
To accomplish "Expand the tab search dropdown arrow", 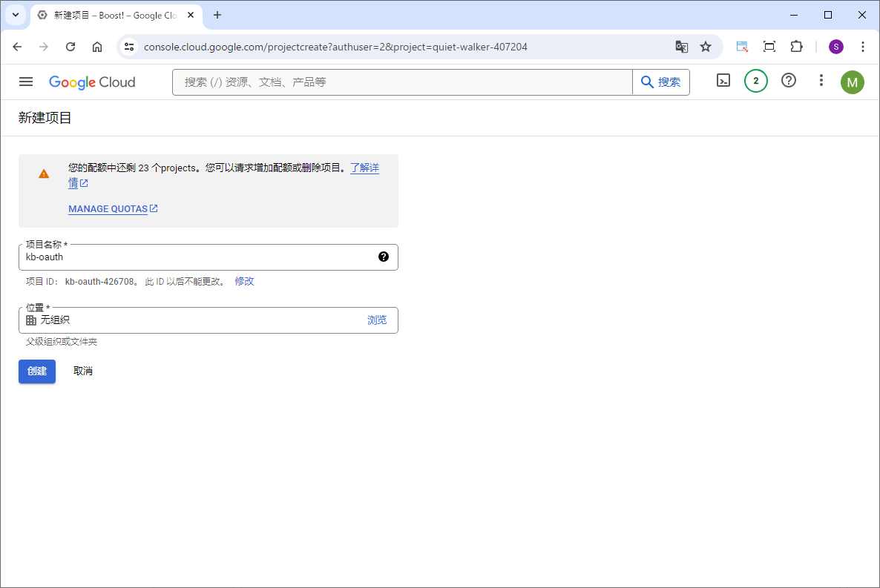I will coord(15,15).
